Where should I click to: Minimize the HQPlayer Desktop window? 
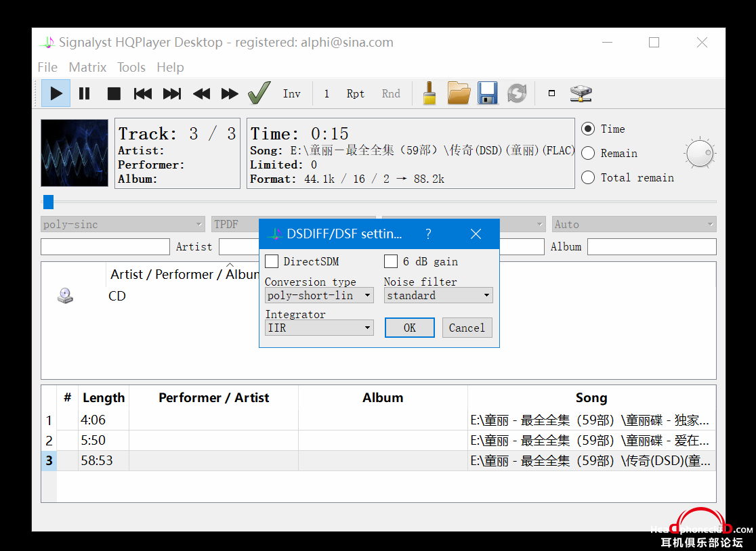click(607, 43)
